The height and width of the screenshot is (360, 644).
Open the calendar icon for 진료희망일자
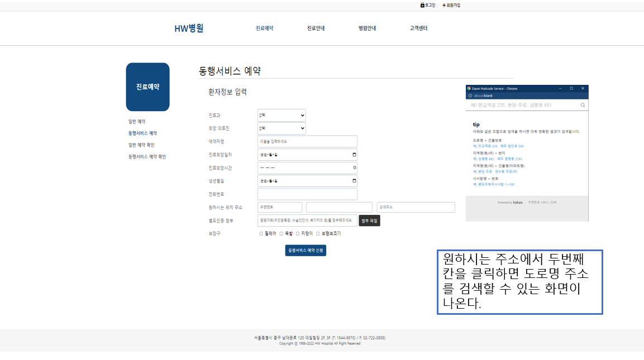(x=354, y=155)
